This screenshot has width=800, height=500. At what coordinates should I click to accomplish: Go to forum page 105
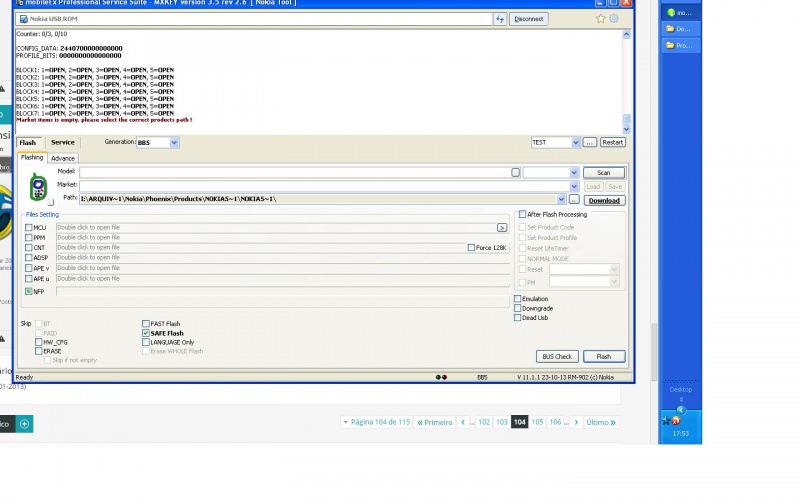(x=537, y=422)
